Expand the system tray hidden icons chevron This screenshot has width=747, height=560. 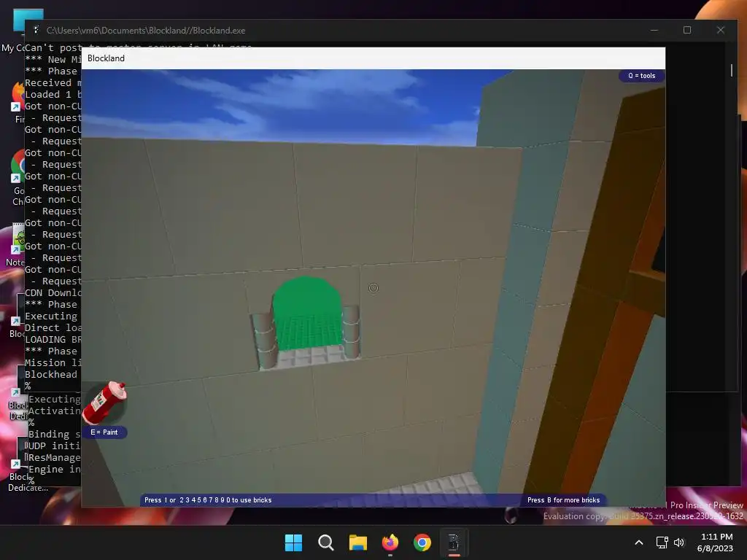pos(639,542)
